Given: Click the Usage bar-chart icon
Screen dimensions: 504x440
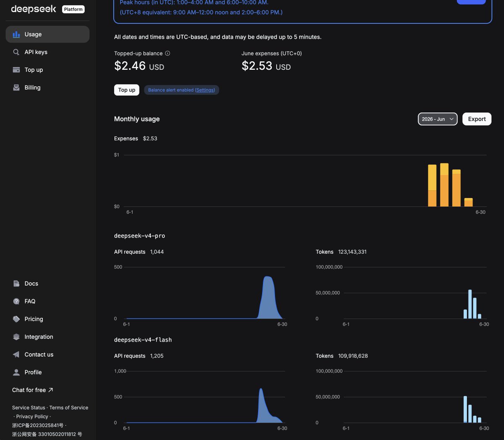Looking at the screenshot, I should point(16,34).
